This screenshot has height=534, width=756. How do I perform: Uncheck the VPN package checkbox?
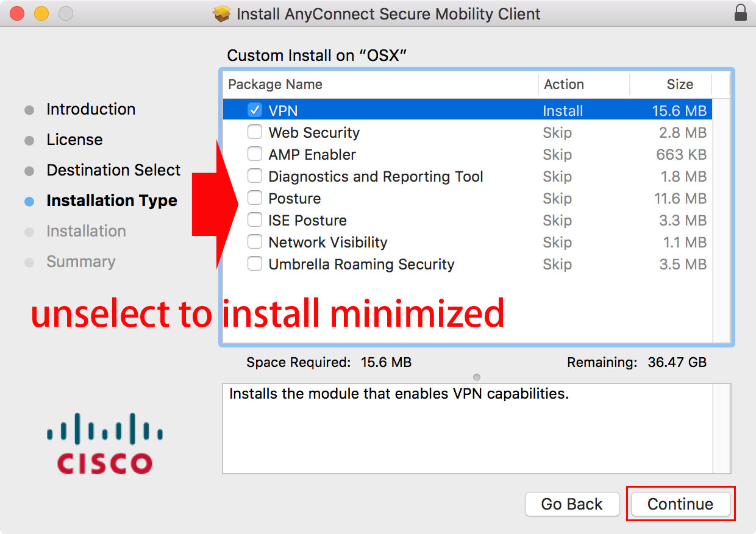tap(255, 110)
